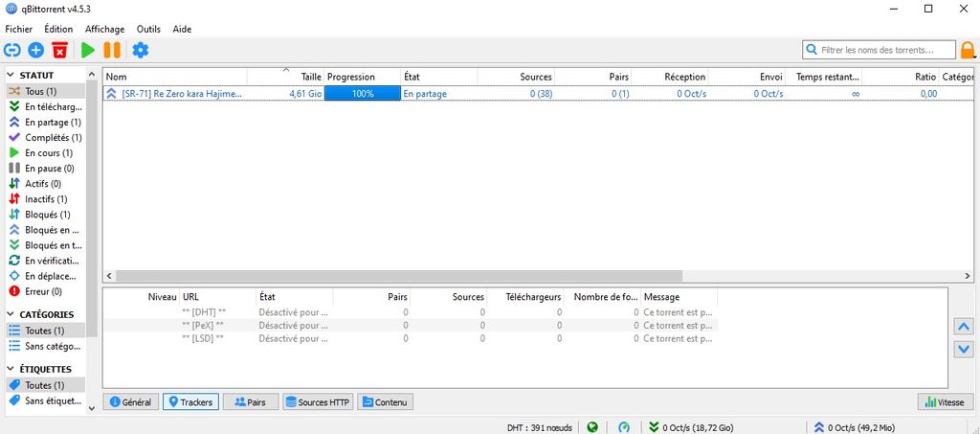The image size is (980, 434).
Task: Collapse the STATUT section
Action: tap(11, 75)
